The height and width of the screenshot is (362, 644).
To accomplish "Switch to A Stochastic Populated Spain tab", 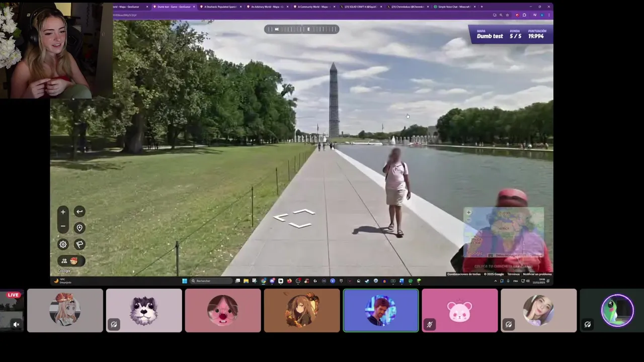I will click(221, 7).
